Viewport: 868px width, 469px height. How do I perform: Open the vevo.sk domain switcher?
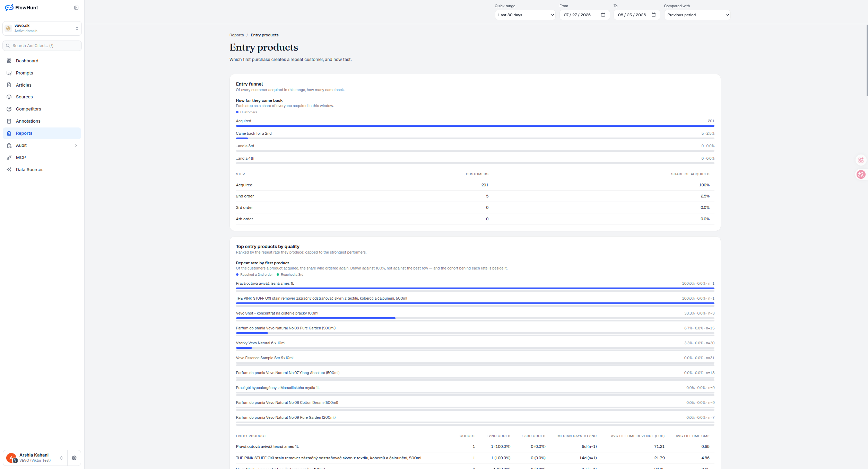42,28
